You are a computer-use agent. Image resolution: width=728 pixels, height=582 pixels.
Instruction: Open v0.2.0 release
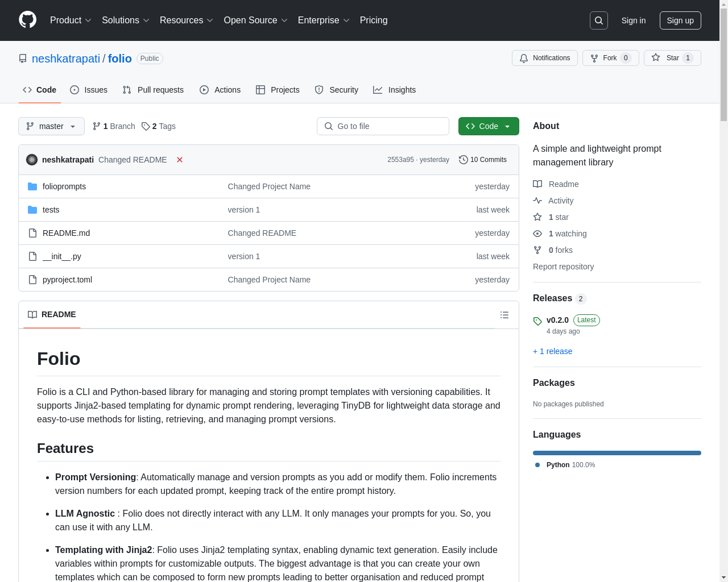(x=557, y=320)
